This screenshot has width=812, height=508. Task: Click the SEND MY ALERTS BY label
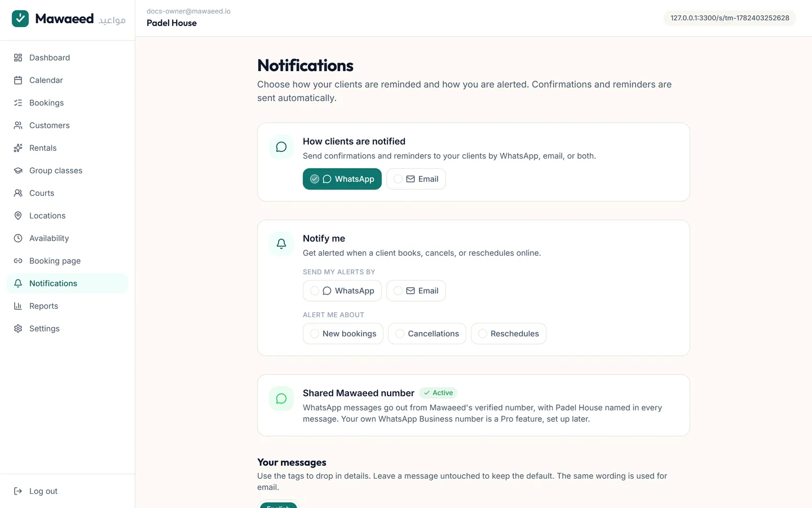tap(339, 272)
